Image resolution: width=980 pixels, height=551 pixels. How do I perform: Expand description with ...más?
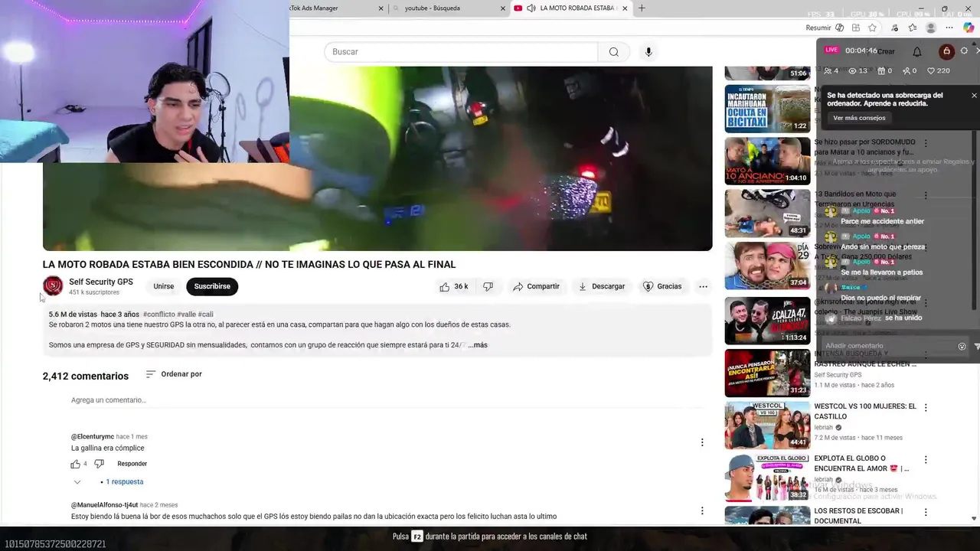coord(478,345)
